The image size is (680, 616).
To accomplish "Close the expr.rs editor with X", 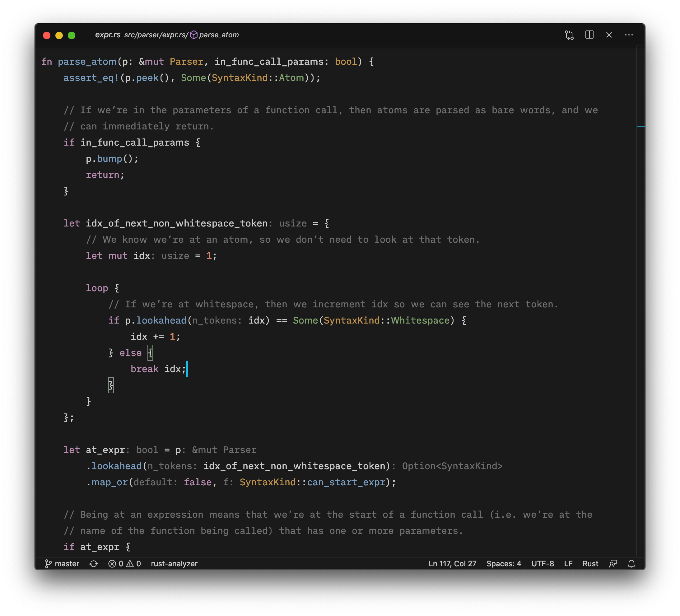I will point(609,35).
